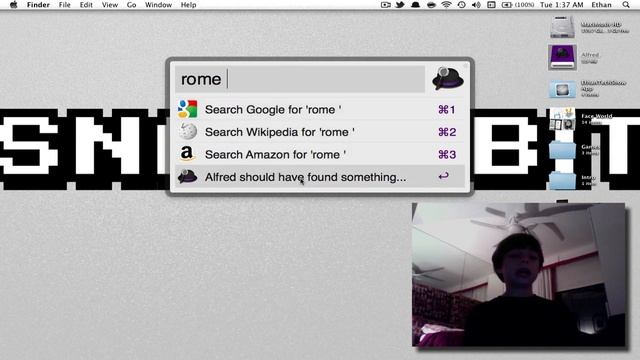Click the return arrow icon on the last result

click(x=444, y=176)
